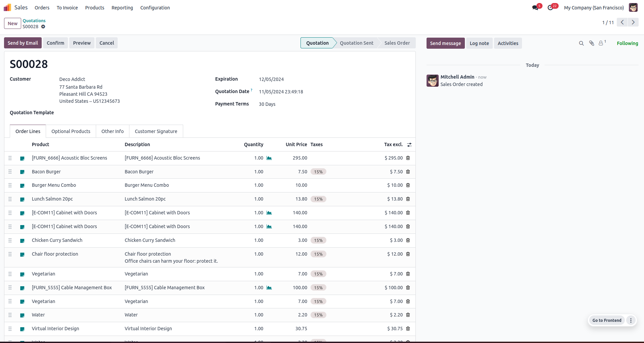Screen dimensions: 644x343
Task: Toggle the Following subscription status
Action: [627, 43]
